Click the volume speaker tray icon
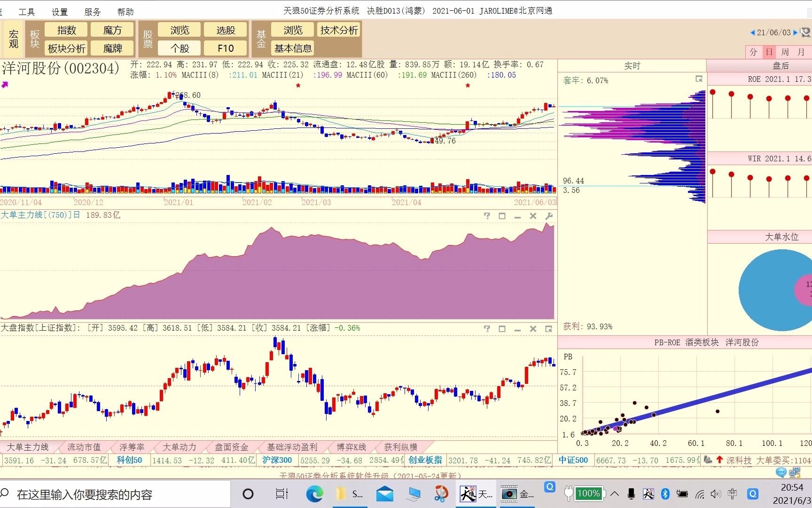This screenshot has width=812, height=508. click(x=716, y=494)
